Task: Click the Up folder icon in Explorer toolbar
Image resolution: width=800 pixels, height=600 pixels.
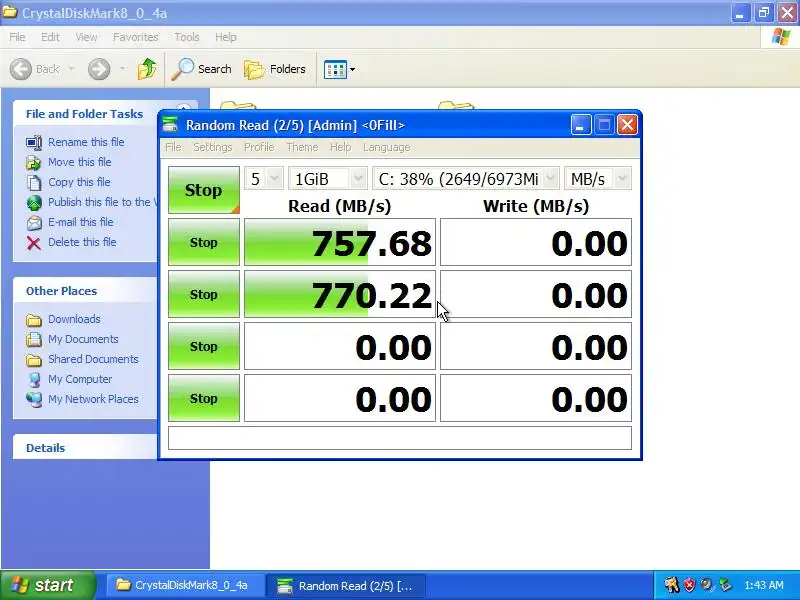Action: pyautogui.click(x=147, y=69)
